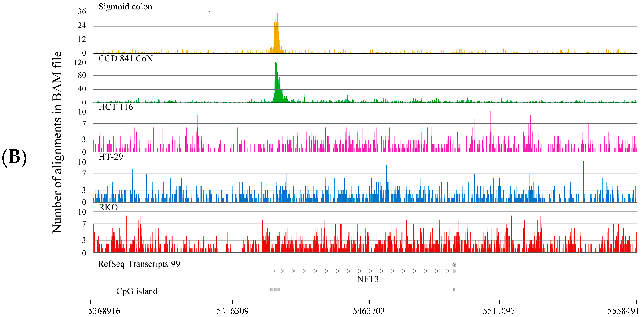This screenshot has height=317, width=644.
Task: Click the panel label (B)
Action: 14,157
